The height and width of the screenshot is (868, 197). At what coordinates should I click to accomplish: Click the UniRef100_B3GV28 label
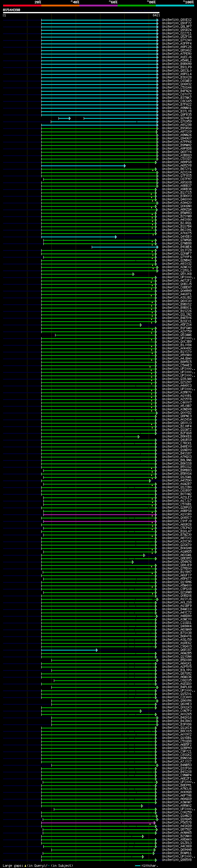pos(177,78)
